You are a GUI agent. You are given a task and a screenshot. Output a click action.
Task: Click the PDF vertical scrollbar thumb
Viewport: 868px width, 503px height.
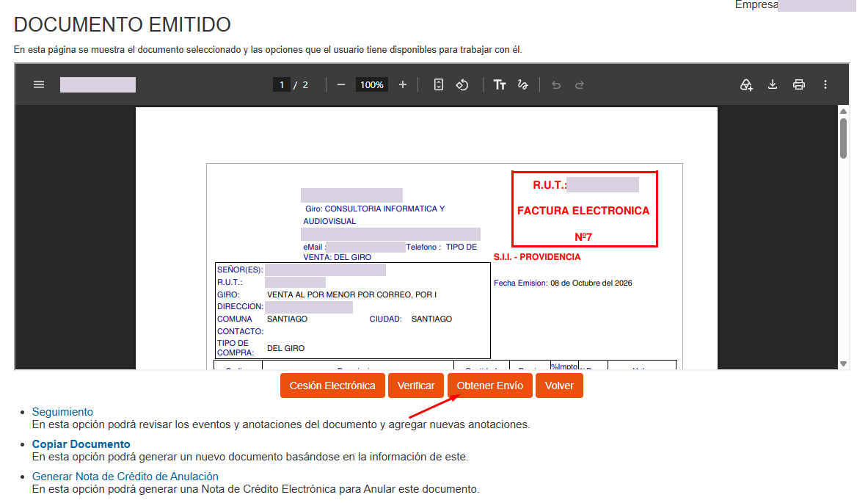(x=843, y=139)
